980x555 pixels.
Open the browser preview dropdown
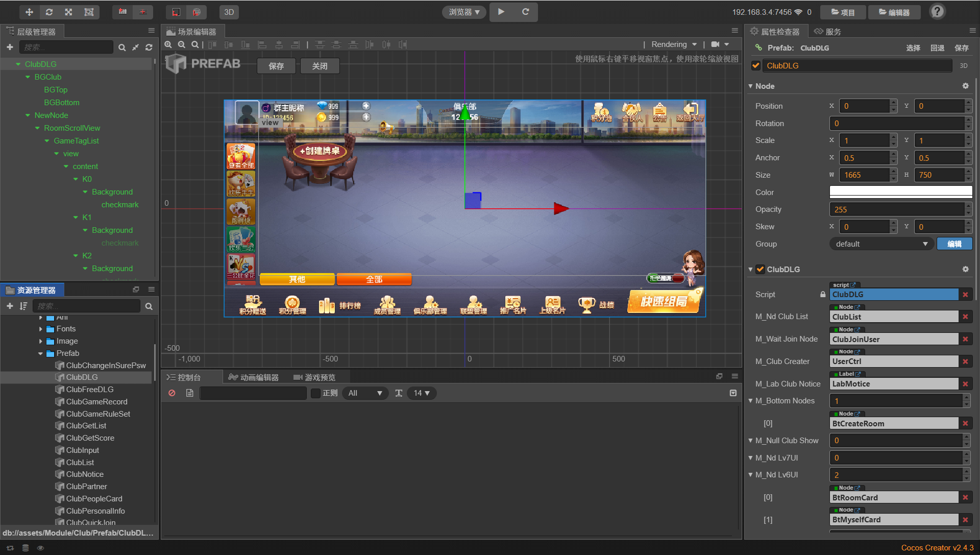[x=464, y=12]
